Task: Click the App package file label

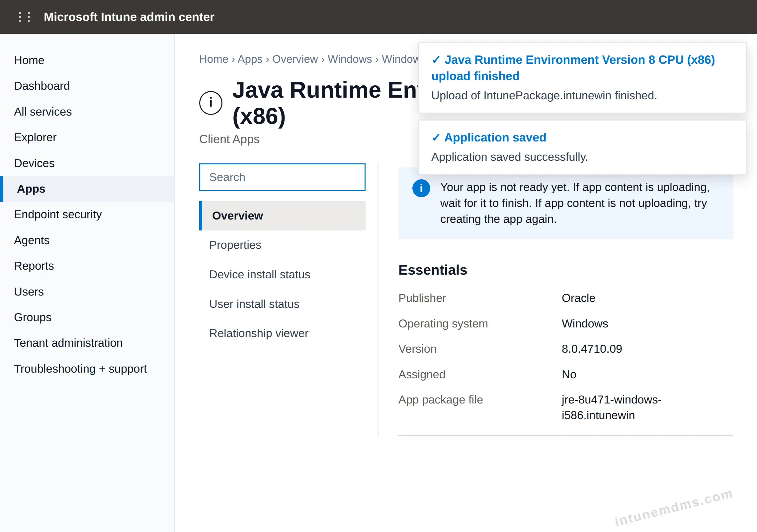Action: 441,399
